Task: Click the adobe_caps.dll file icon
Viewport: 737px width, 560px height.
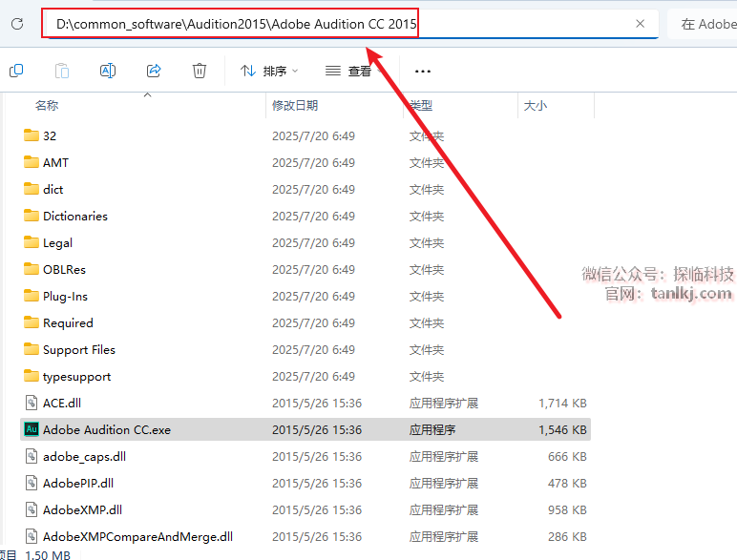Action: [32, 456]
